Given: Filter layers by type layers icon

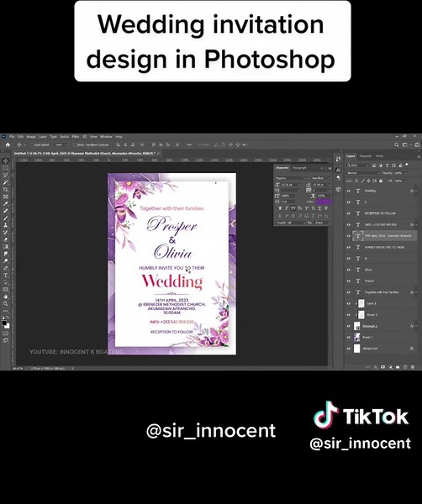Looking at the screenshot, I should (x=388, y=165).
